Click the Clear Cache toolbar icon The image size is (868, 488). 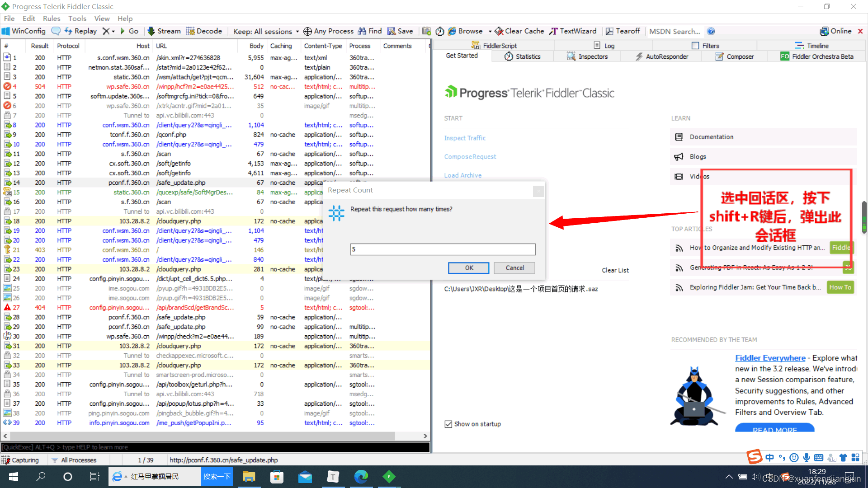(519, 31)
